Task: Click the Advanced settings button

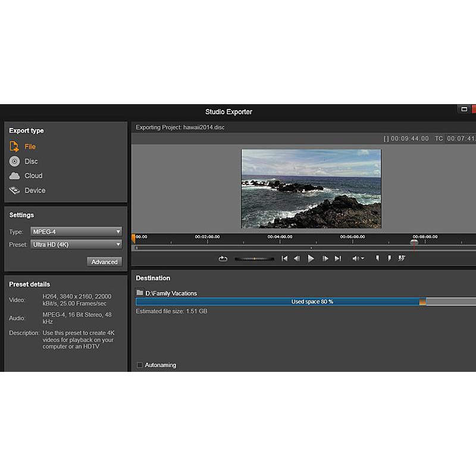Action: point(104,262)
